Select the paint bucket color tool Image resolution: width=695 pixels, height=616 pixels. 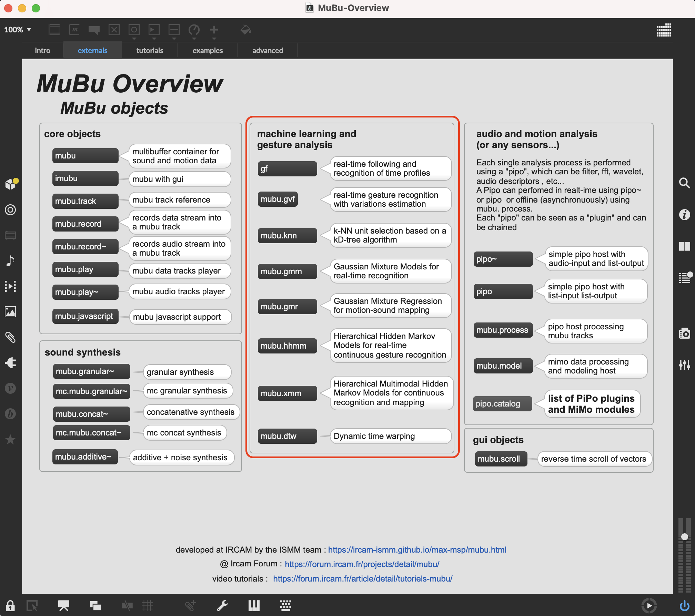[x=245, y=30]
